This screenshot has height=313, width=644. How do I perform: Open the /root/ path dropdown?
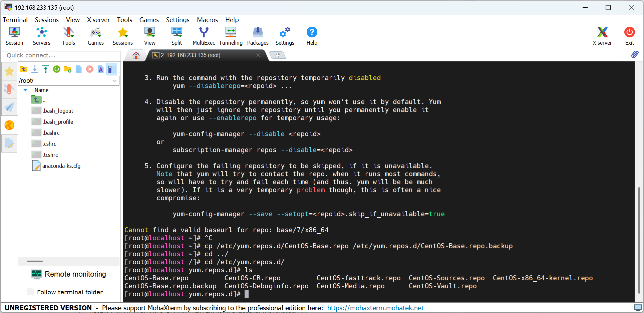click(x=115, y=80)
